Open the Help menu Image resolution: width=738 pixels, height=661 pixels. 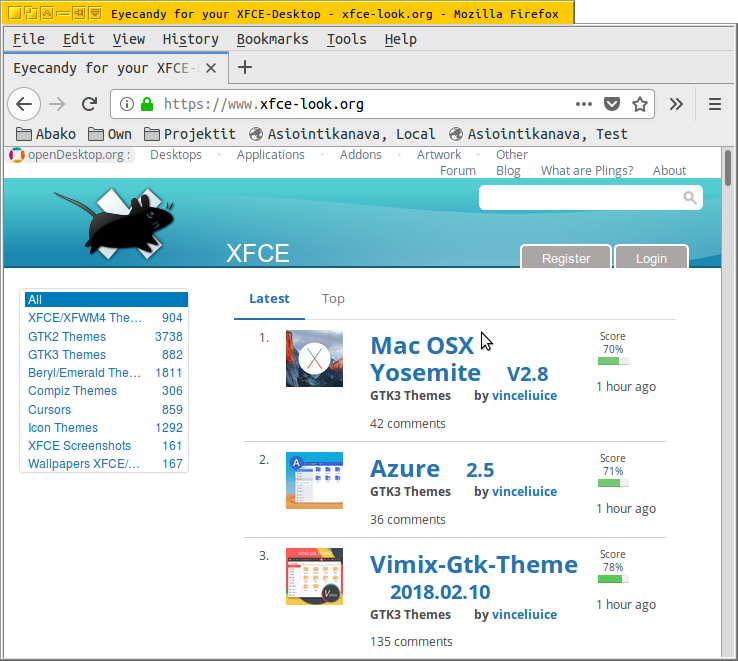pyautogui.click(x=401, y=39)
